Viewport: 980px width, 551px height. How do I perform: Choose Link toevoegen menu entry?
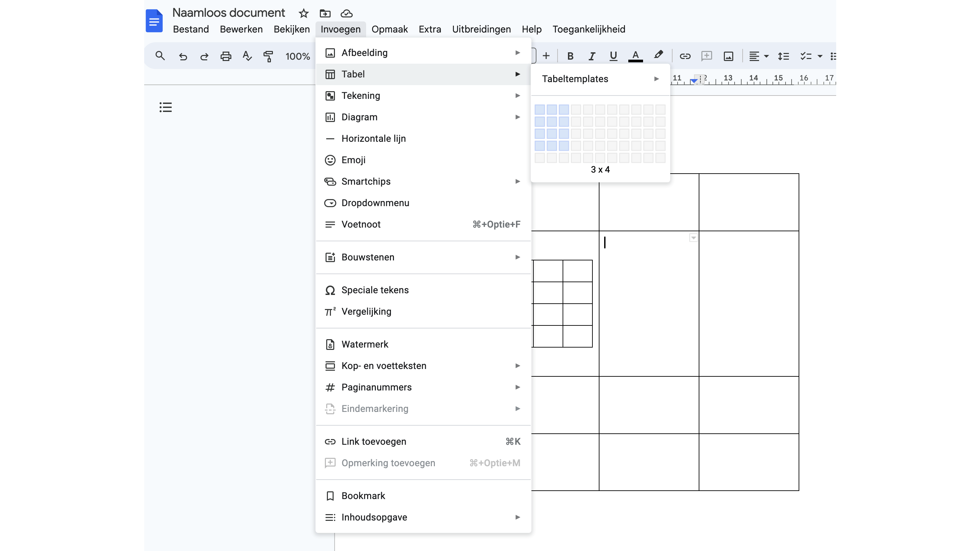tap(373, 441)
